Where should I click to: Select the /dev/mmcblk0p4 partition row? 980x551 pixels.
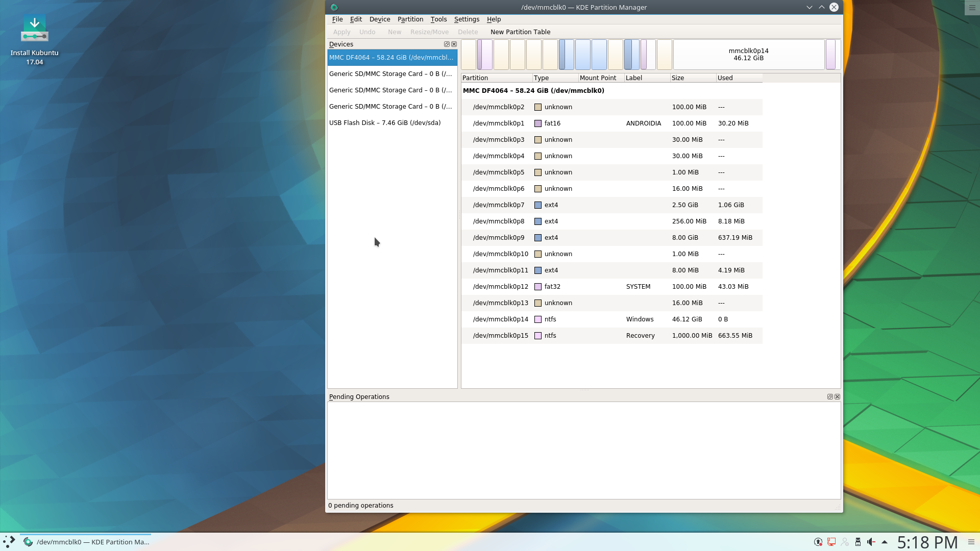[611, 156]
